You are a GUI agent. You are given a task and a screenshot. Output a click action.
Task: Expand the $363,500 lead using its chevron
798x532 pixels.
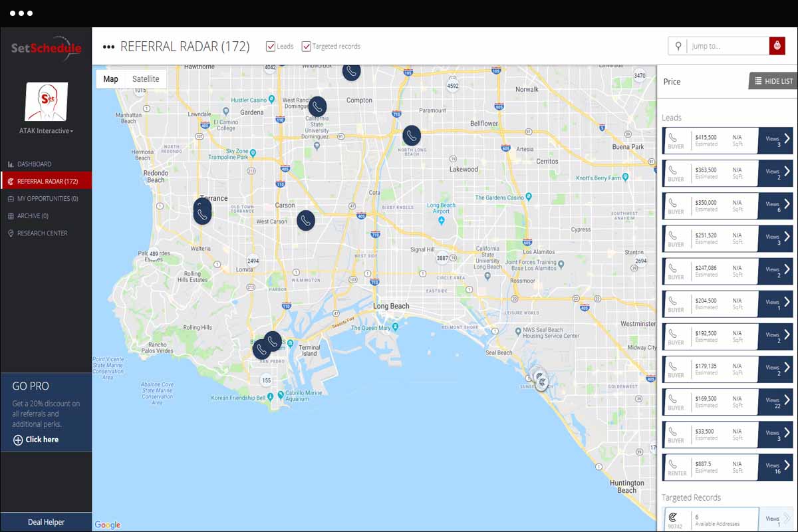(787, 171)
